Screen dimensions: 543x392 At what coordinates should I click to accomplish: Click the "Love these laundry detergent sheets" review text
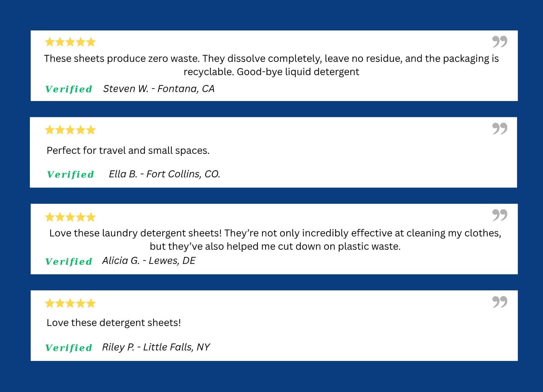pos(275,240)
